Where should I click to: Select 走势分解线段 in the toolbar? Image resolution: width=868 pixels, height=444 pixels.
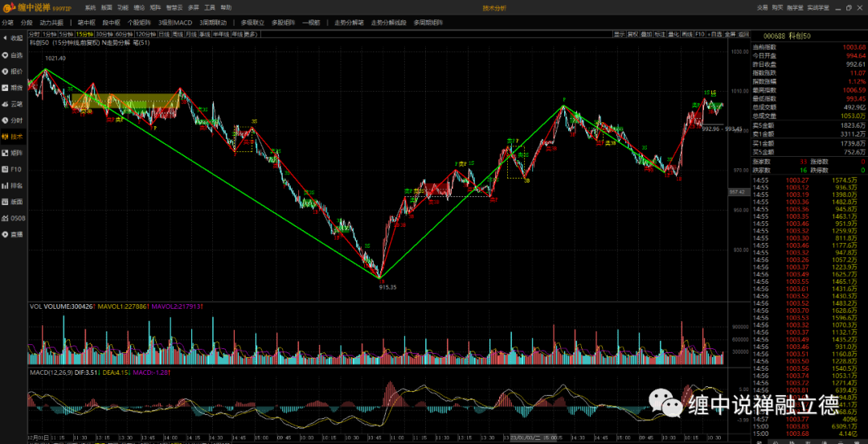[389, 23]
